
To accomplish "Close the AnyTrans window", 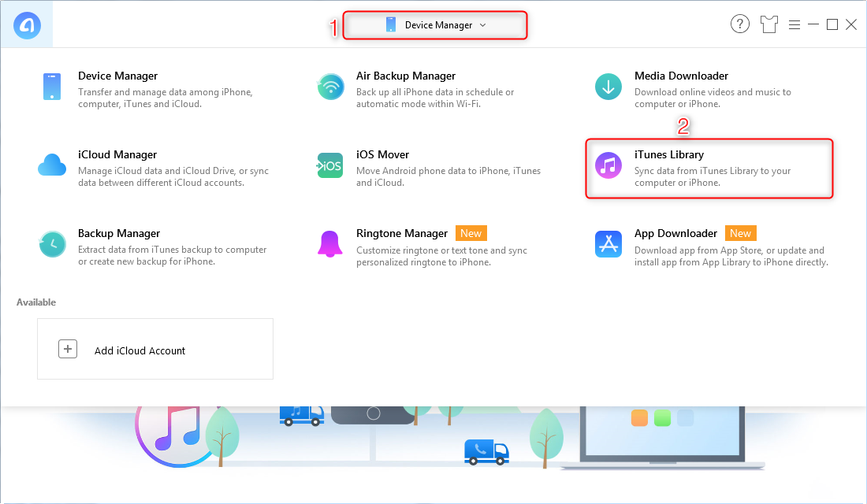I will pos(851,25).
